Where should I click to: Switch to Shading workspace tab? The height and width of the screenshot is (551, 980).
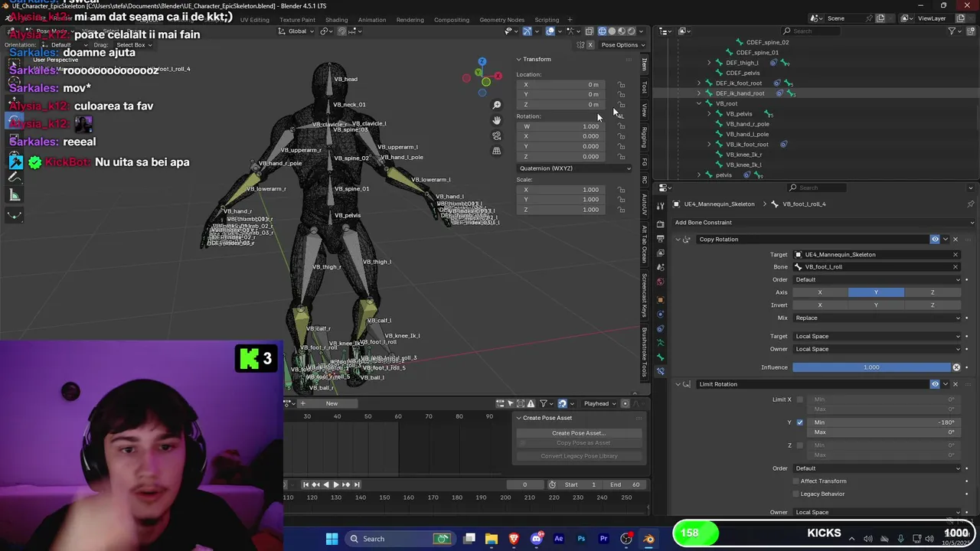click(x=336, y=20)
